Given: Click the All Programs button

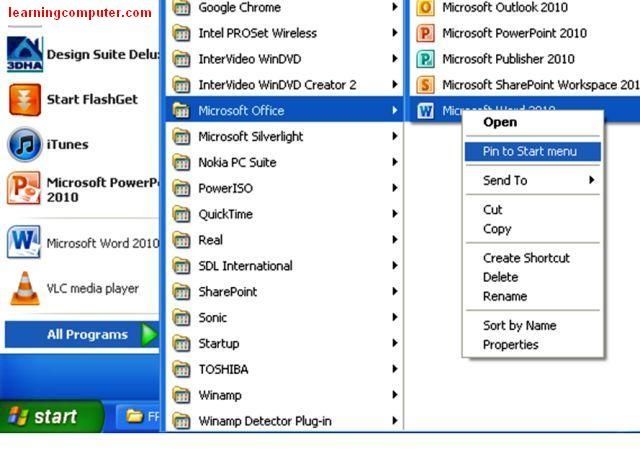Looking at the screenshot, I should tap(82, 335).
